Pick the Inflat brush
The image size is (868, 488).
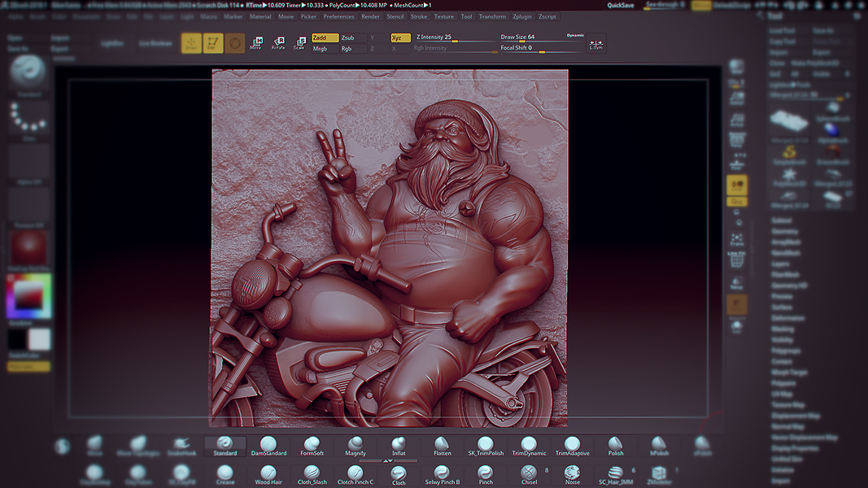399,446
